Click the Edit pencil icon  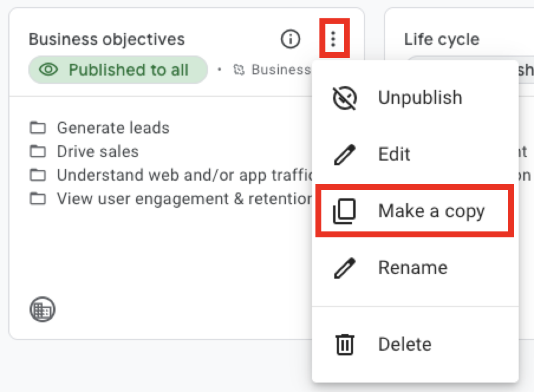coord(344,155)
